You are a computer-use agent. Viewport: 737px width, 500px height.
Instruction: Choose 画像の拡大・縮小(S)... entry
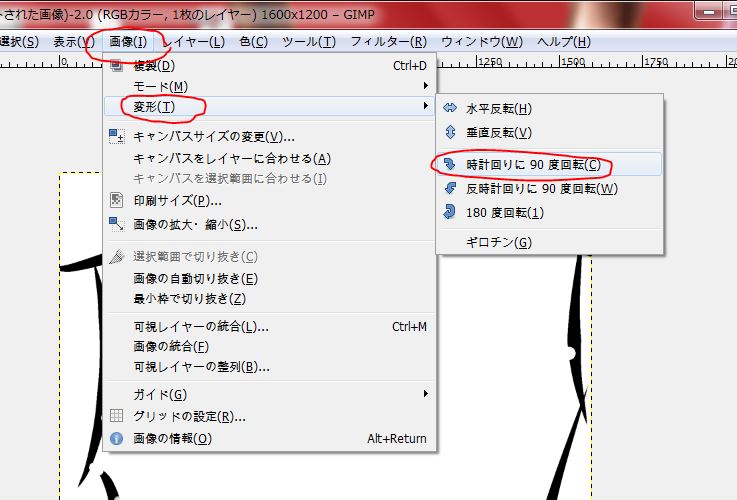[x=269, y=225]
